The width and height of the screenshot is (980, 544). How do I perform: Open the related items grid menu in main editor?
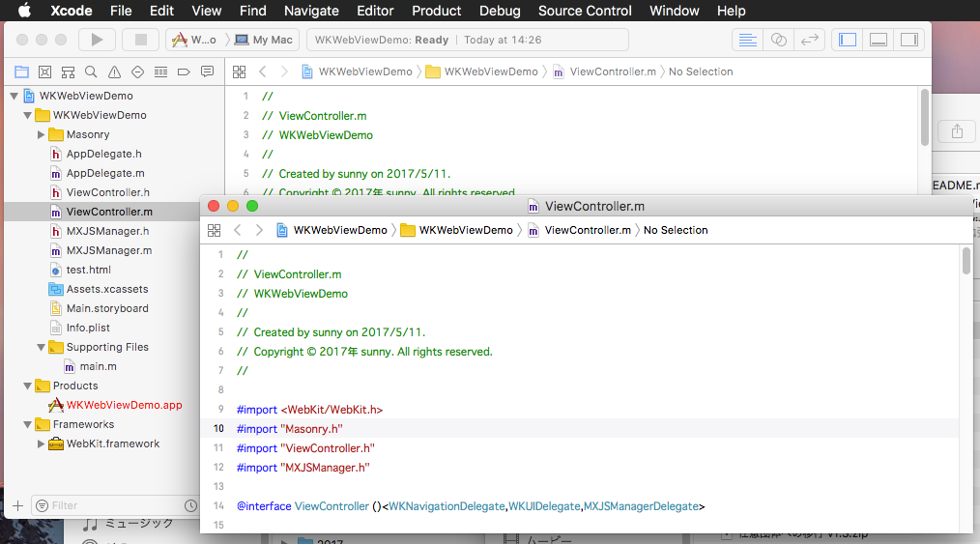(240, 72)
